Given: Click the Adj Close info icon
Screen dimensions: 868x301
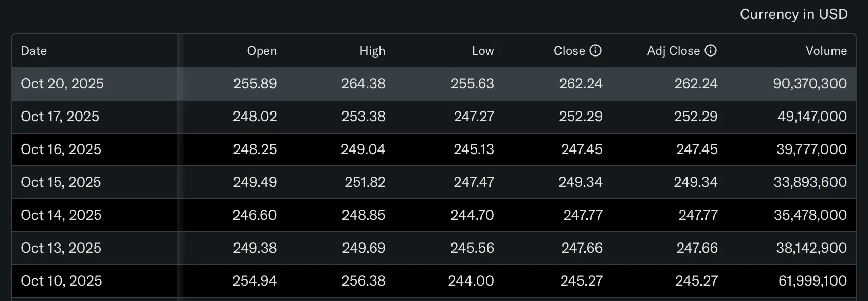Looking at the screenshot, I should [711, 50].
